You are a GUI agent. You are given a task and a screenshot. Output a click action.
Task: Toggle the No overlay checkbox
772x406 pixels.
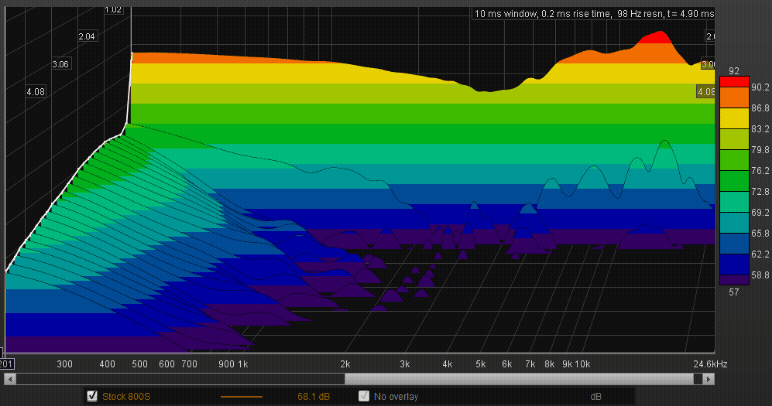(x=363, y=396)
